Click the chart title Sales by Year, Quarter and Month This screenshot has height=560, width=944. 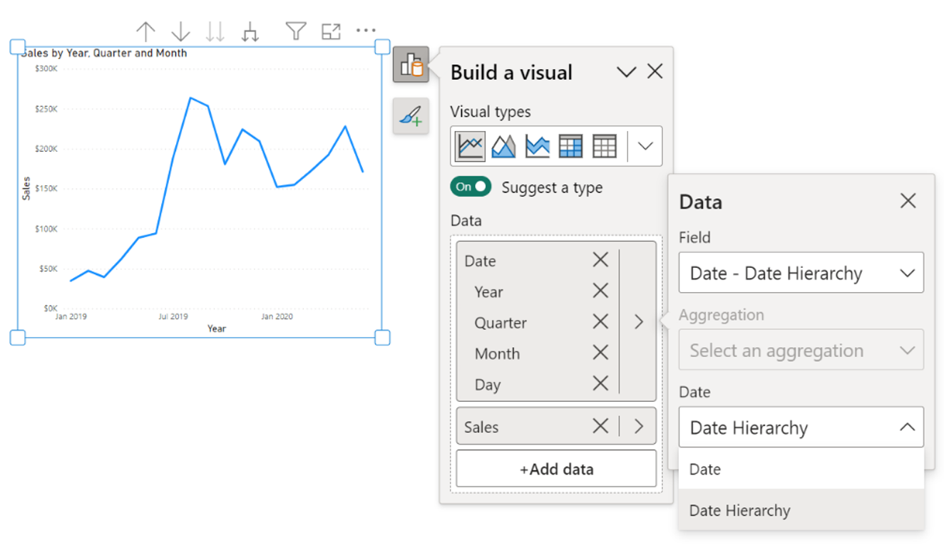[x=104, y=53]
